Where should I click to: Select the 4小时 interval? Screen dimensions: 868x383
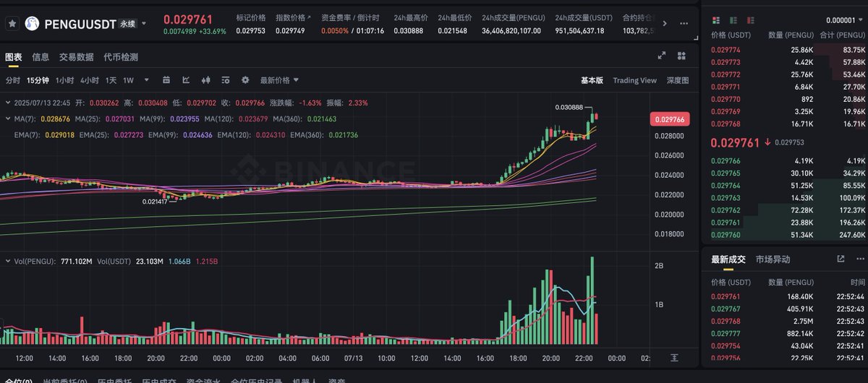90,80
